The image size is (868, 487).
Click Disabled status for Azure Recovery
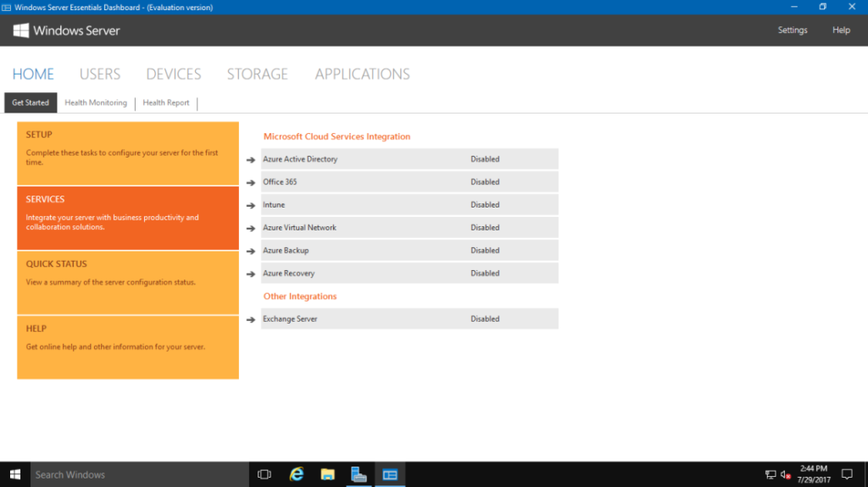(485, 274)
